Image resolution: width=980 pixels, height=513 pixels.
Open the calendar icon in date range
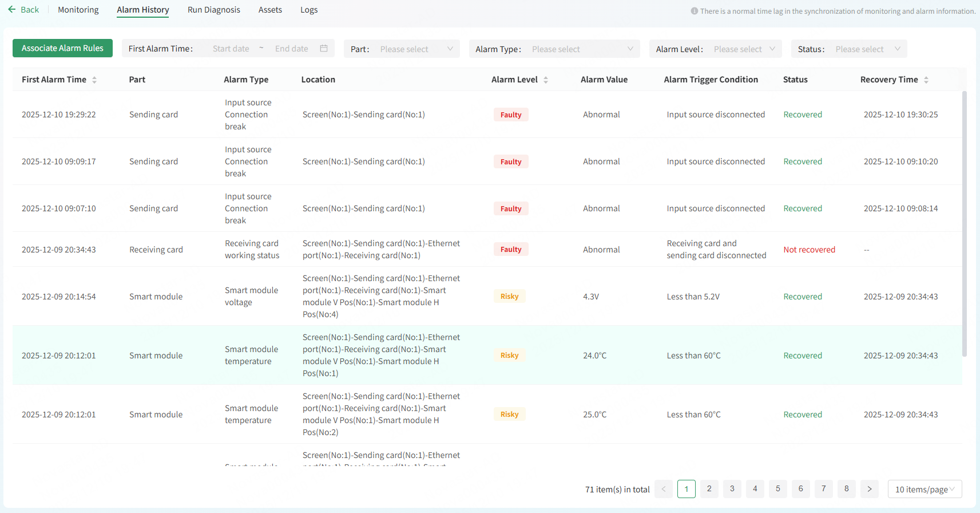point(324,49)
